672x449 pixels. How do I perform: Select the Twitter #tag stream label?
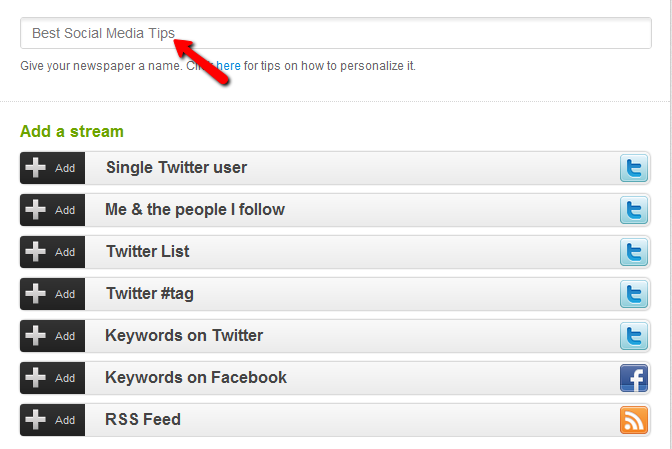coord(161,294)
